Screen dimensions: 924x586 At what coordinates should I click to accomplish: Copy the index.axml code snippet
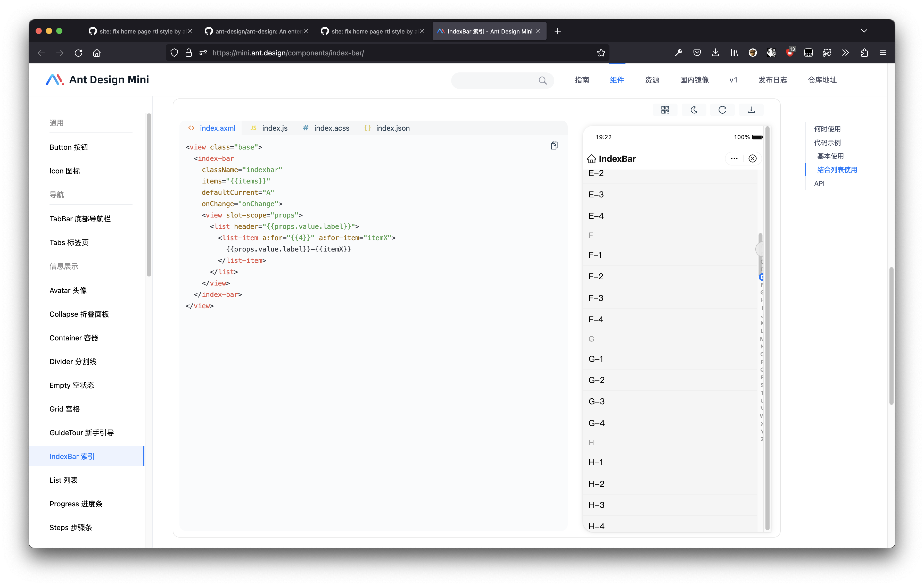554,145
